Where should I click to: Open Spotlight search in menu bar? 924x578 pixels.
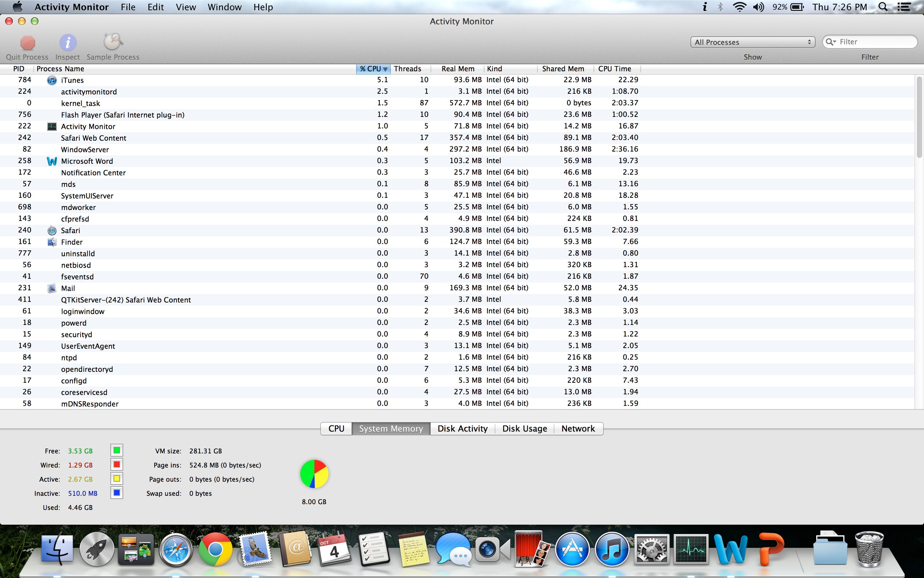(883, 7)
